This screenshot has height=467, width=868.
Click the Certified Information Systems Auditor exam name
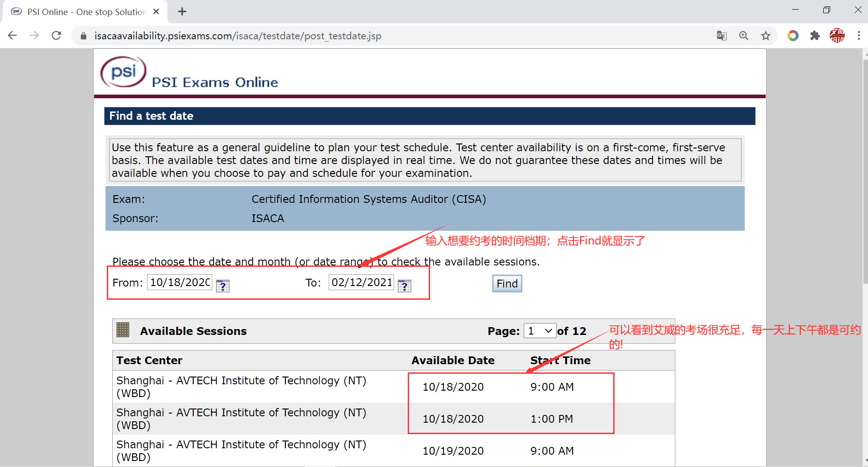click(x=368, y=199)
